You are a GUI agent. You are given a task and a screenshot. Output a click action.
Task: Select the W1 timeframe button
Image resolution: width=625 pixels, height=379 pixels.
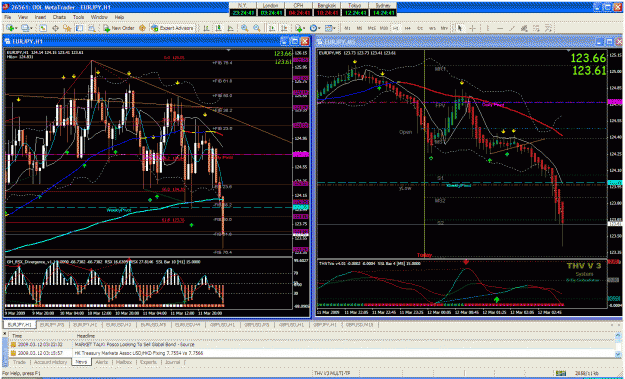pos(432,28)
